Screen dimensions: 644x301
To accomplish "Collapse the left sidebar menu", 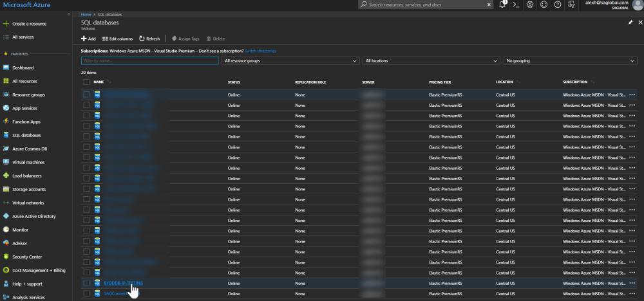I will (x=69, y=14).
